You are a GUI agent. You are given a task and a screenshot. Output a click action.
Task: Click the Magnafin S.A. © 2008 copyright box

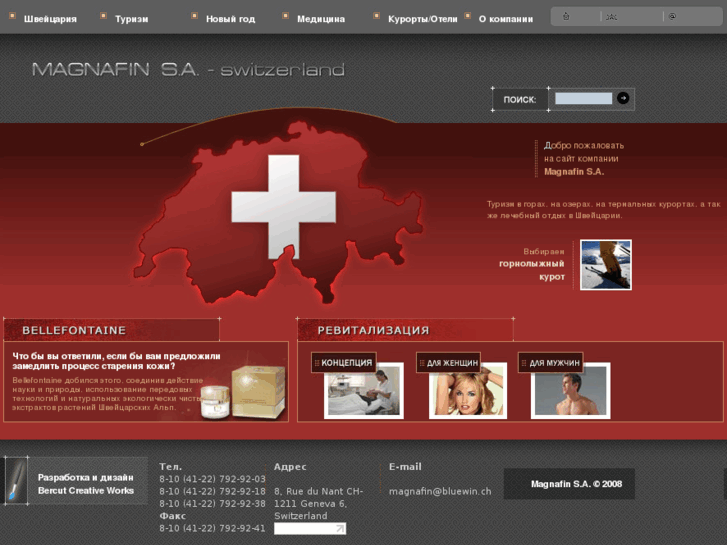pyautogui.click(x=569, y=484)
